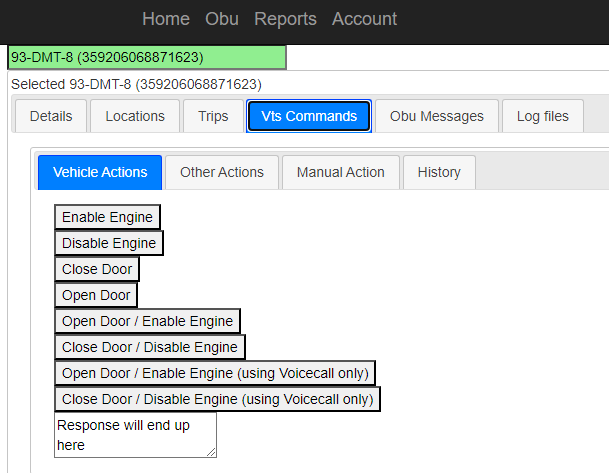Open the Trips tab
Screen dimensions: 609x473
(x=213, y=116)
